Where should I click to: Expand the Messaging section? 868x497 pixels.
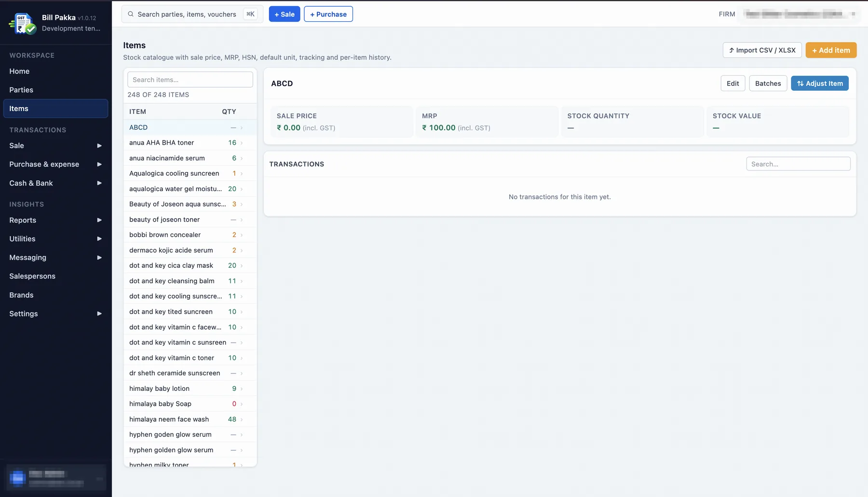(x=55, y=258)
